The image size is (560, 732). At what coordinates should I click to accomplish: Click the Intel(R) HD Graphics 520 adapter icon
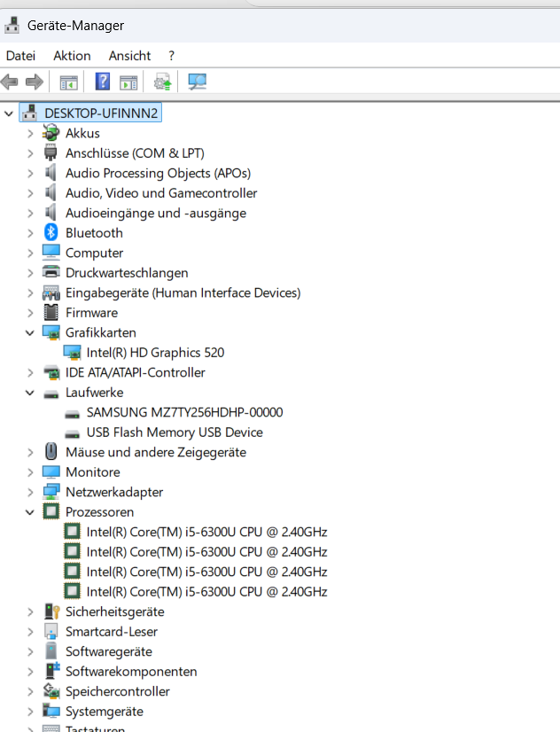(72, 353)
